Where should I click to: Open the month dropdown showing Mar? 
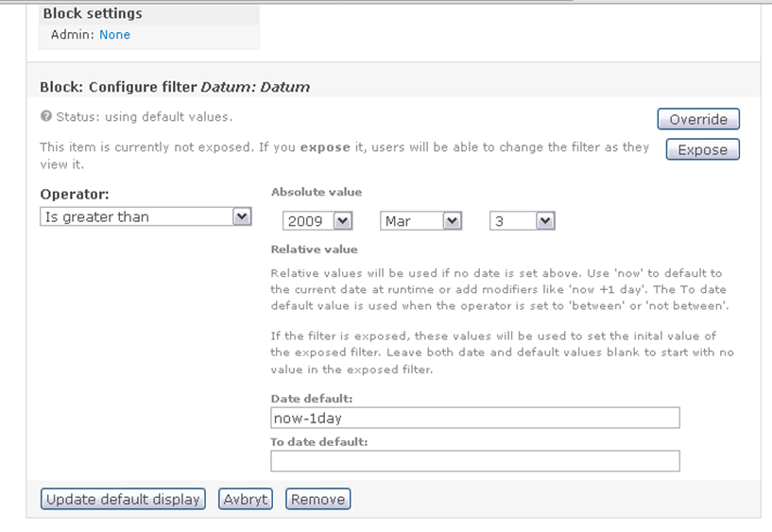pyautogui.click(x=420, y=221)
